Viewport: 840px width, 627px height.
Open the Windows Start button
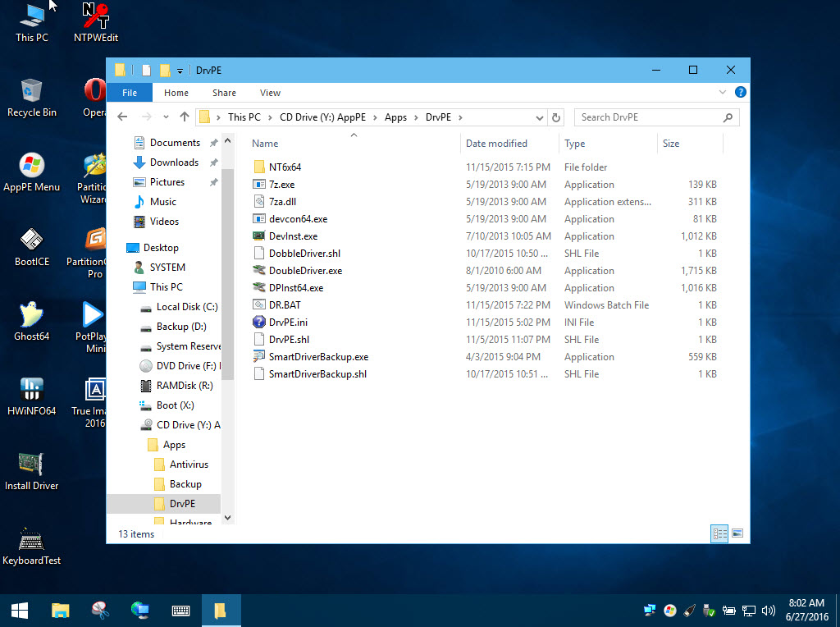click(x=20, y=611)
